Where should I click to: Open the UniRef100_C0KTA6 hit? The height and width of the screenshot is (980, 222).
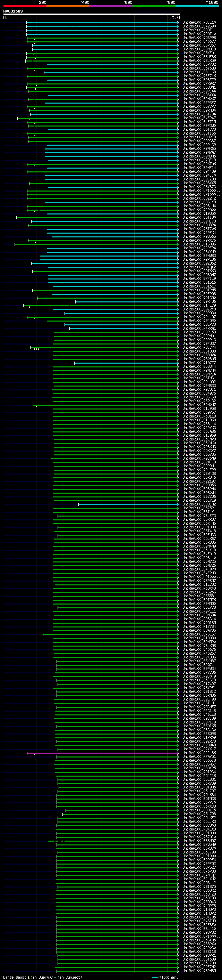[199, 164]
